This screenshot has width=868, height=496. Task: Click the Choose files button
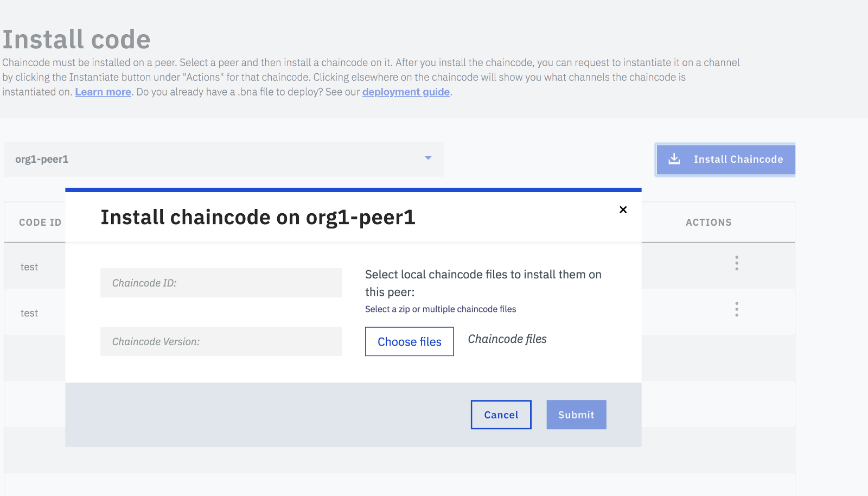[x=409, y=341]
